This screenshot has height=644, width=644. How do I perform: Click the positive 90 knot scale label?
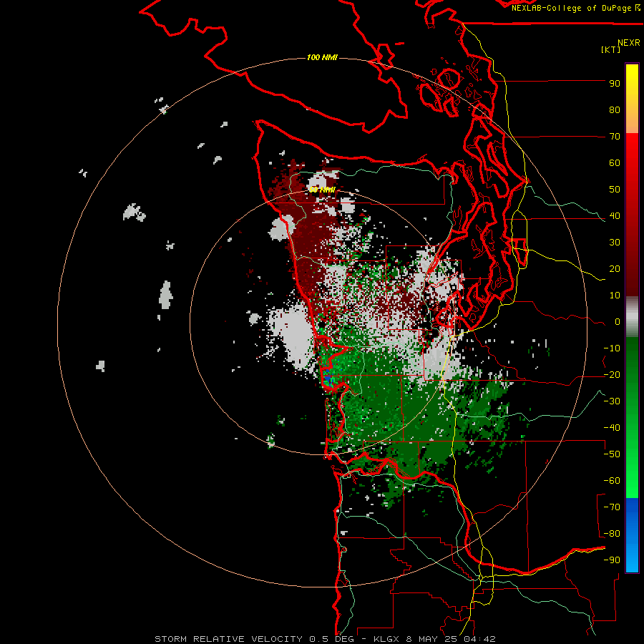(615, 84)
